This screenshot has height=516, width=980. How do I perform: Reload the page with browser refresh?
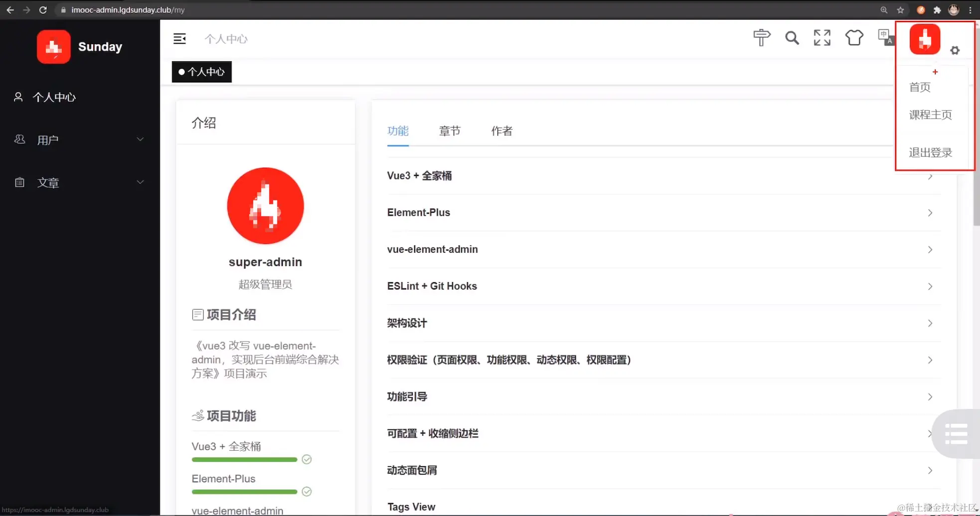(x=43, y=10)
